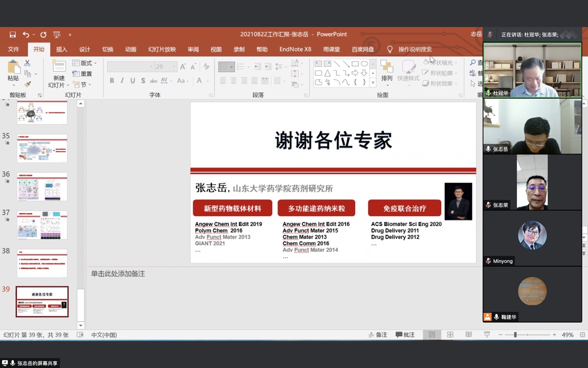Screen dimensions: 588x368
Task: Open the EndNote X8 tab
Action: (x=295, y=50)
